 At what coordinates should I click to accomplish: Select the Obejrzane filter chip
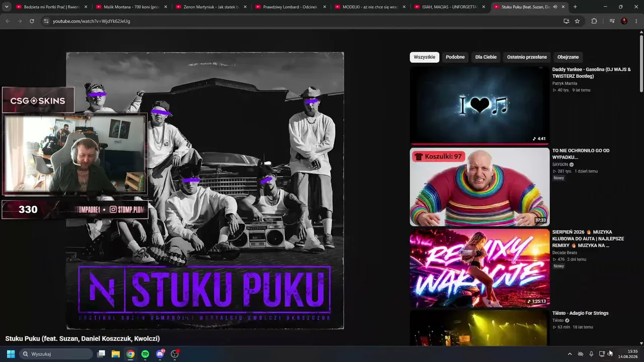click(568, 57)
